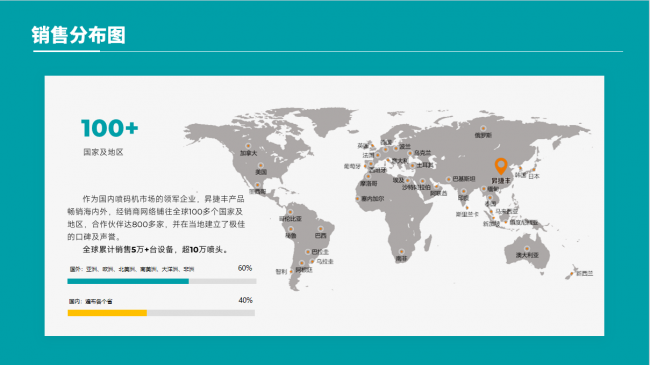Click the 哥伦比亚 marker dot
This screenshot has height=365, width=650.
point(290,212)
